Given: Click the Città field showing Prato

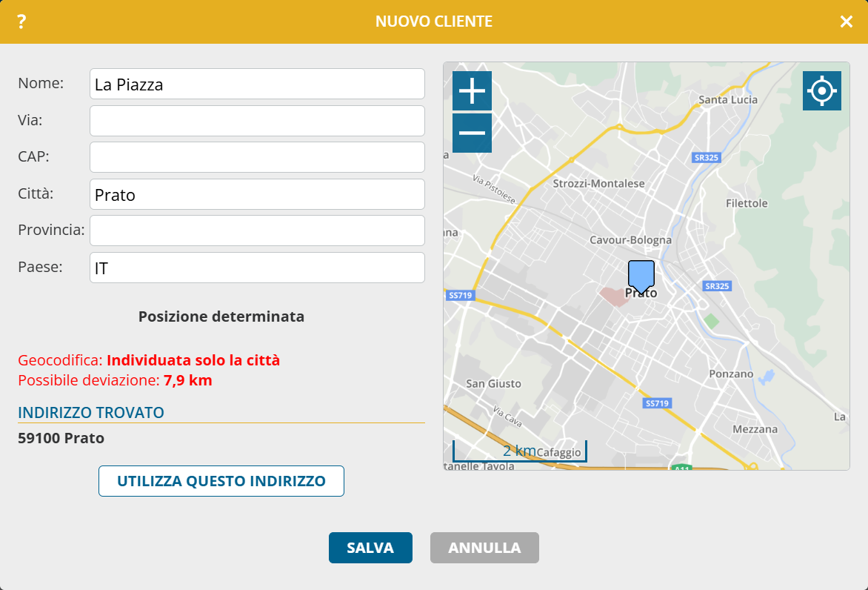Looking at the screenshot, I should click(x=257, y=194).
